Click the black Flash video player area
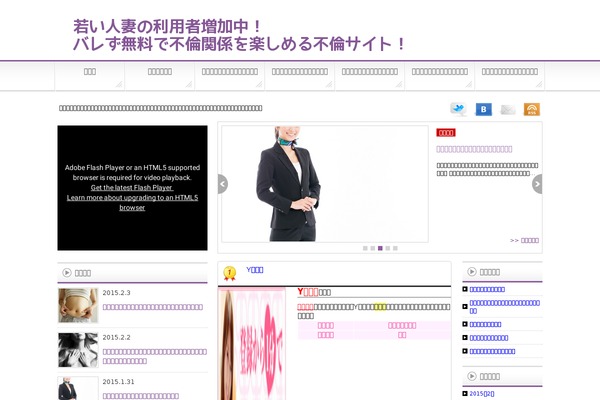 (132, 188)
